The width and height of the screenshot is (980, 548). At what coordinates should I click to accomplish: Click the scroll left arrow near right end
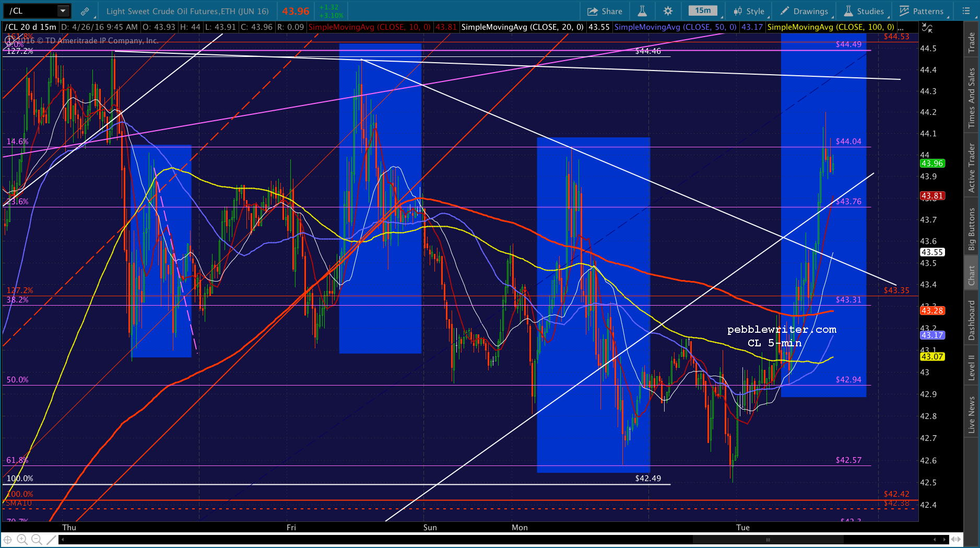tap(935, 540)
